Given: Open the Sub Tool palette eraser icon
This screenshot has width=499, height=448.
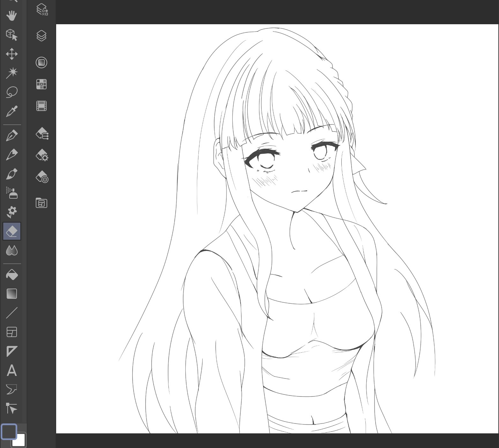Looking at the screenshot, I should [x=42, y=133].
